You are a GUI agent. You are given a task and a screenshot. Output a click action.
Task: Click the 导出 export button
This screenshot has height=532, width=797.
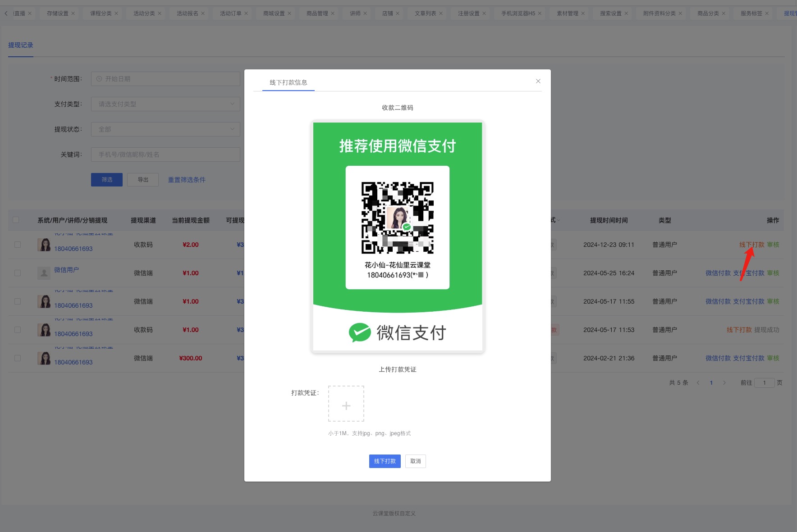tap(143, 180)
